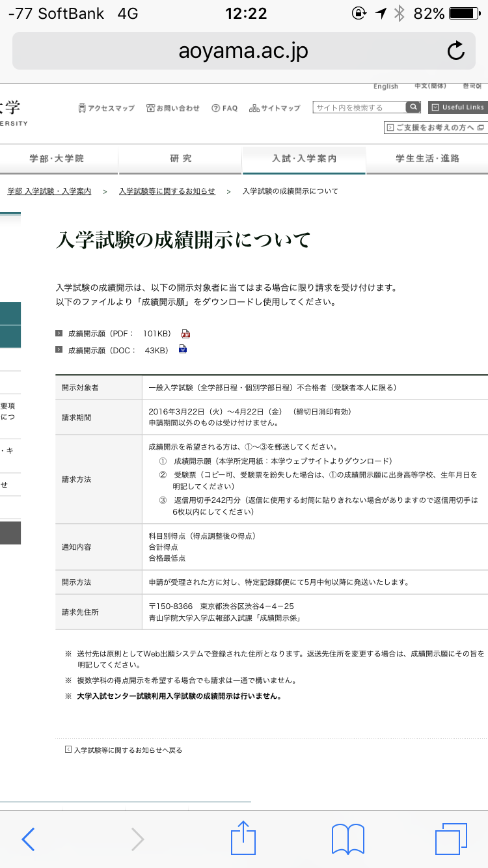The height and width of the screenshot is (868, 488).
Task: Click the DOC file icon
Action: point(183,350)
